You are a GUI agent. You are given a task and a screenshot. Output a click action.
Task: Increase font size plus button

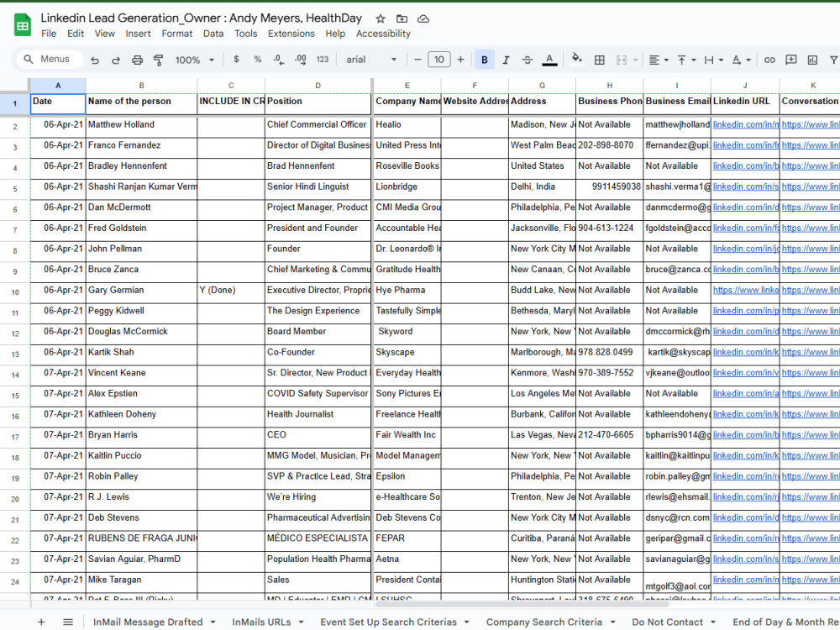[460, 60]
